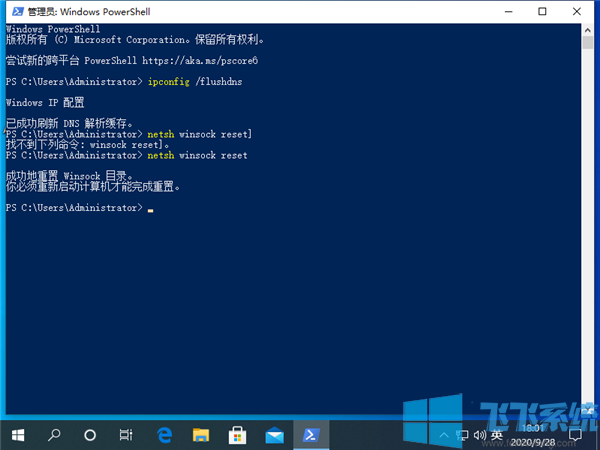Open the Windows Start menu
Viewport: 600px width, 450px height.
click(x=18, y=435)
